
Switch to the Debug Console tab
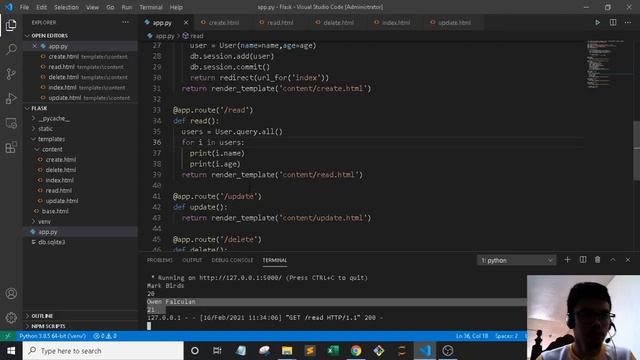pos(232,260)
